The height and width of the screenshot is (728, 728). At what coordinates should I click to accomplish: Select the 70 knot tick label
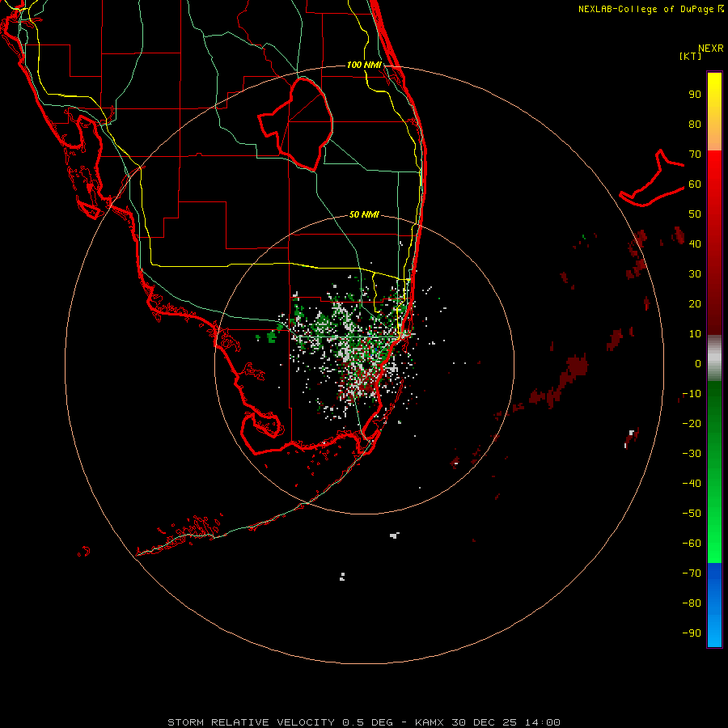(x=695, y=154)
